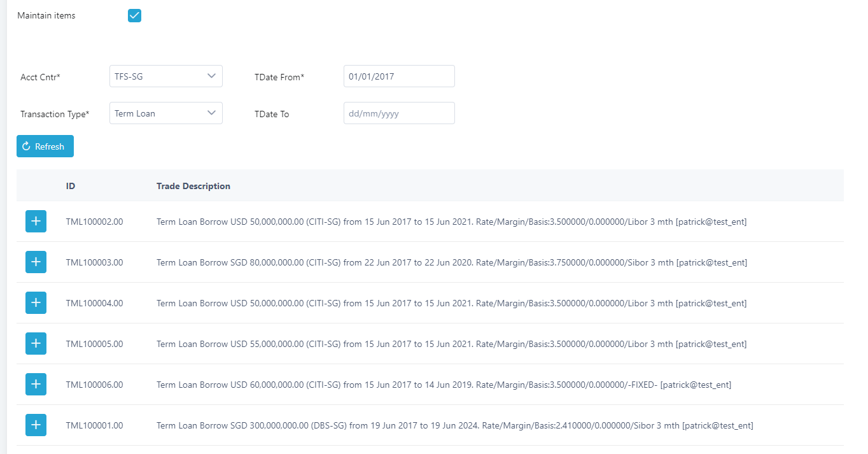Select the TML100002.00 ID cell
Screen dimensions: 868x454
[x=94, y=222]
